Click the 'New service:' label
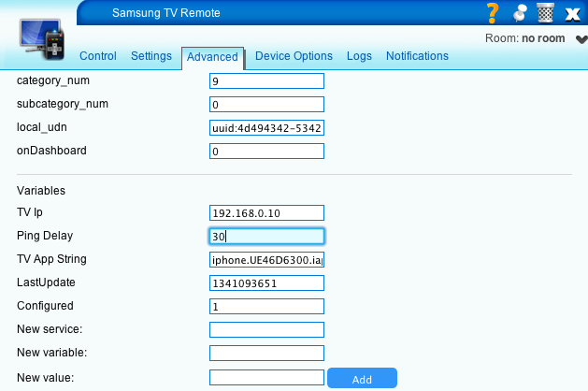The height and width of the screenshot is (391, 588). pyautogui.click(x=50, y=329)
